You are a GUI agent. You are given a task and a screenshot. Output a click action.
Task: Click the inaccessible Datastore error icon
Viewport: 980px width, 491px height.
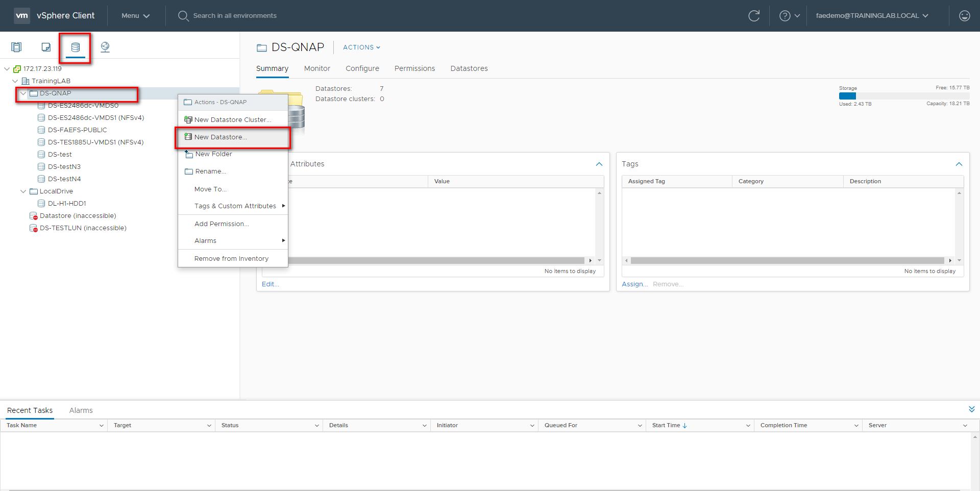(x=34, y=216)
